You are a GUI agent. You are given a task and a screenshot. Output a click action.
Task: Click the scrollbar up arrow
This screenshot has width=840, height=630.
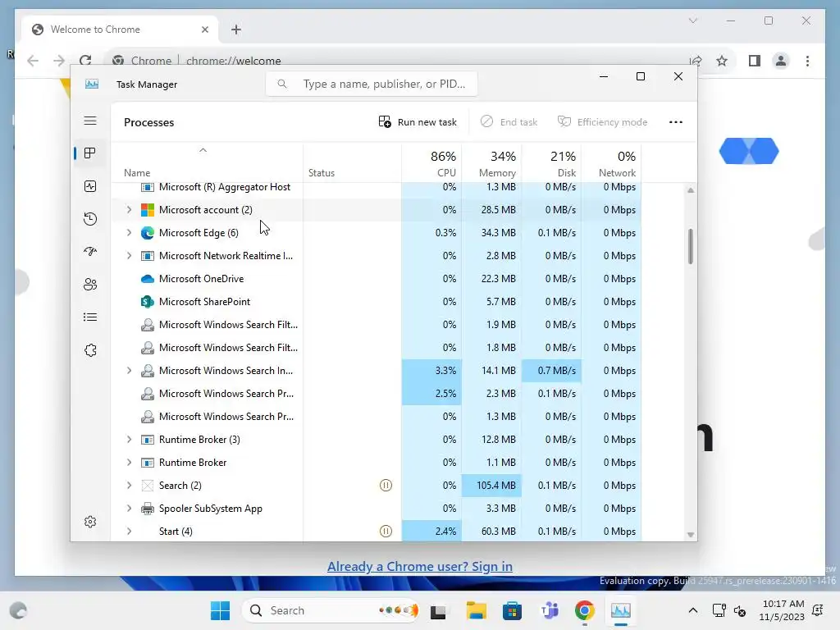click(x=691, y=190)
